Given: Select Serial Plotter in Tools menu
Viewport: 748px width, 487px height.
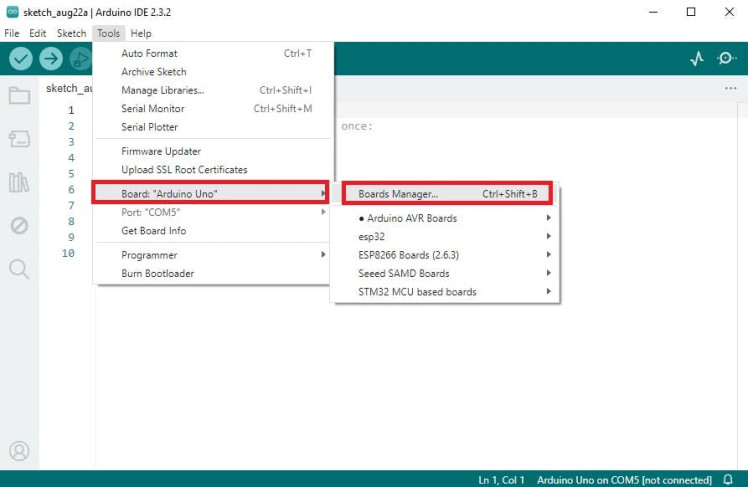Looking at the screenshot, I should point(213,127).
